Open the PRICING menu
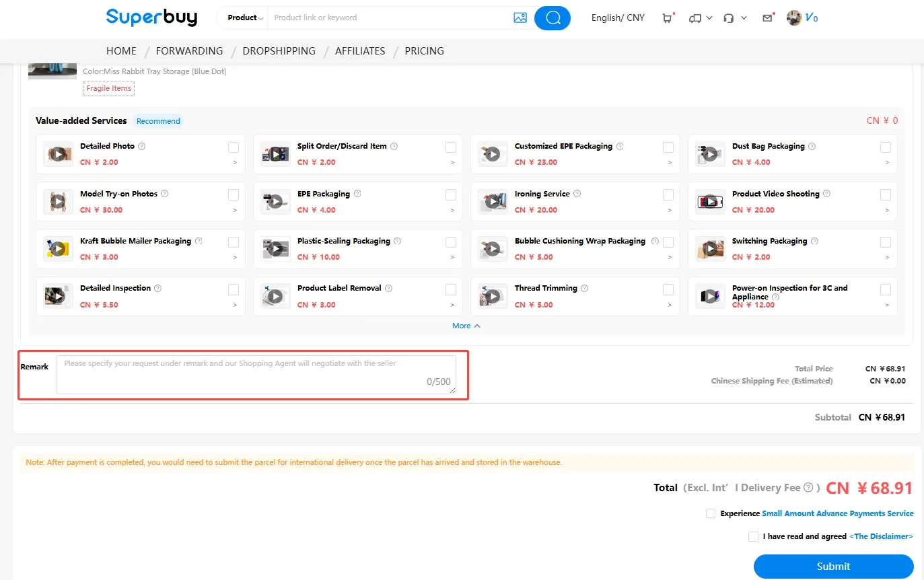 (424, 51)
